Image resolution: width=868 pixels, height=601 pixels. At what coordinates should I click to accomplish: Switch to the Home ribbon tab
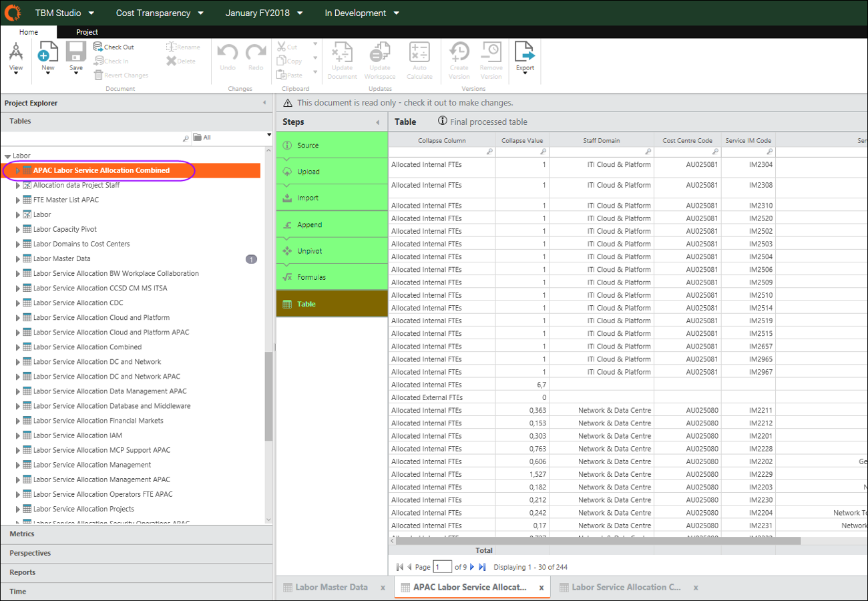[29, 32]
